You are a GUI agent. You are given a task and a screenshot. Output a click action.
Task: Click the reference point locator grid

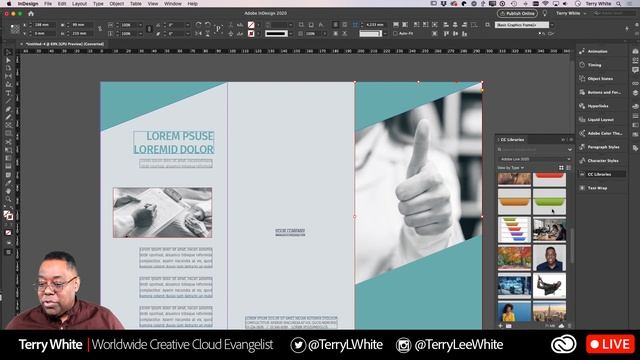[15, 29]
